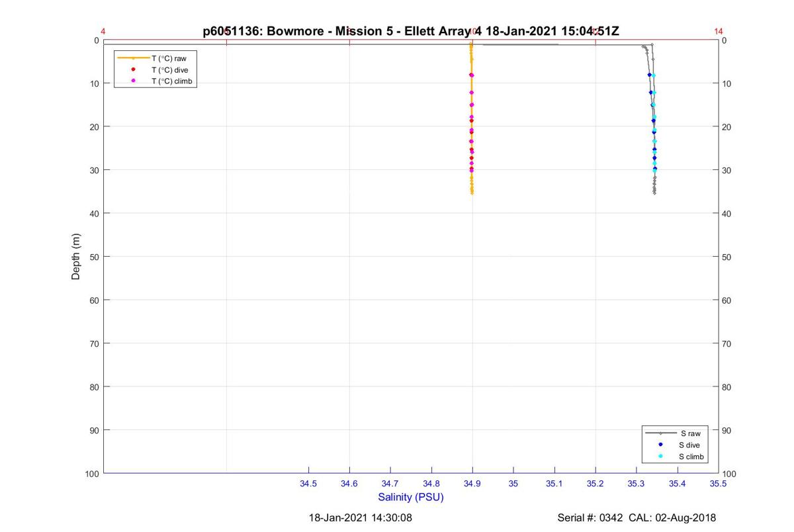Click the 50 tick on left depth axis
The width and height of the screenshot is (794, 532).
pos(94,257)
